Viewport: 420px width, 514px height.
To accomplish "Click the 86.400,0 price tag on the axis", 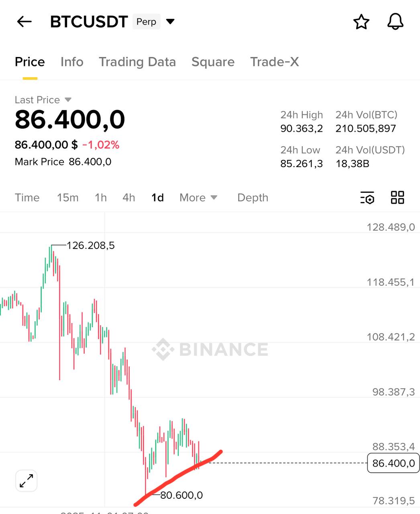I will click(x=392, y=463).
